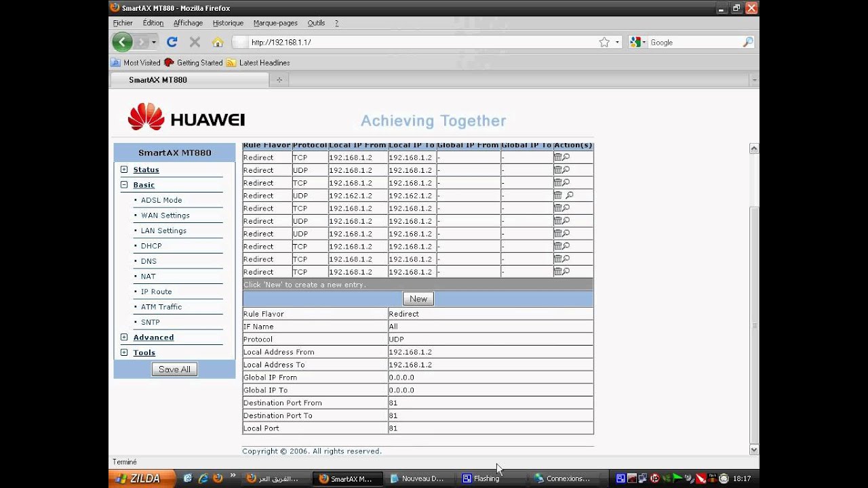The height and width of the screenshot is (488, 868).
Task: Click the scrollbar down arrow
Action: 753,450
